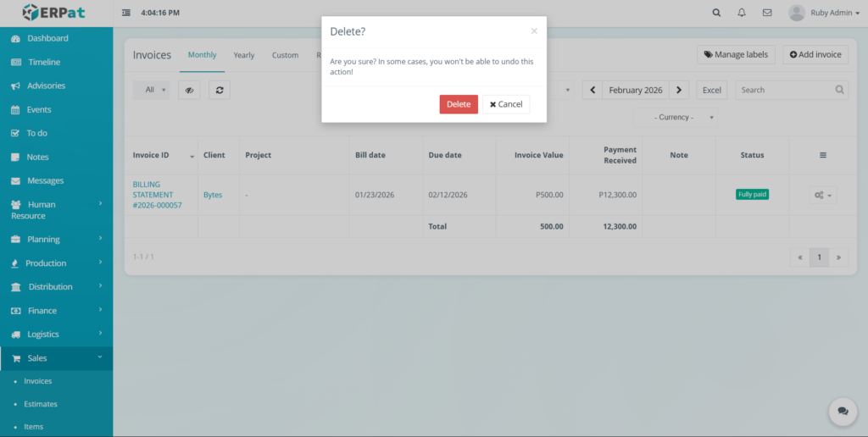
Task: Click the invoice Search field
Action: (x=792, y=90)
